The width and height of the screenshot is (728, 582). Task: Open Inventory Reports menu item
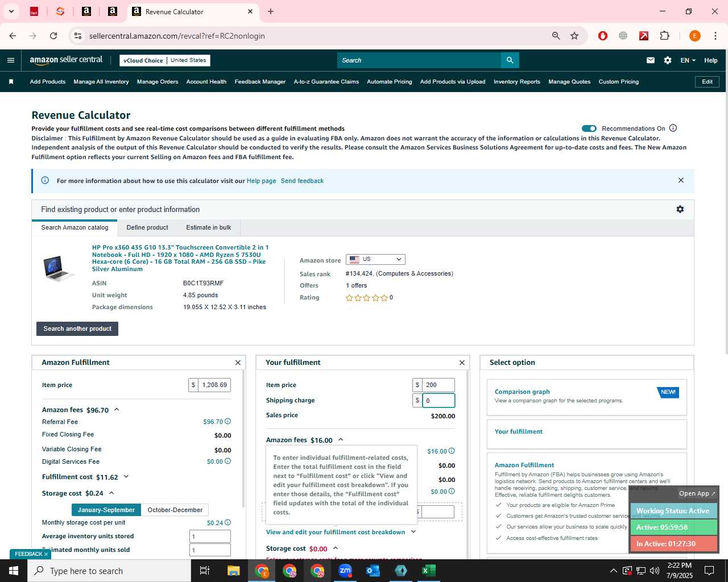tap(517, 82)
